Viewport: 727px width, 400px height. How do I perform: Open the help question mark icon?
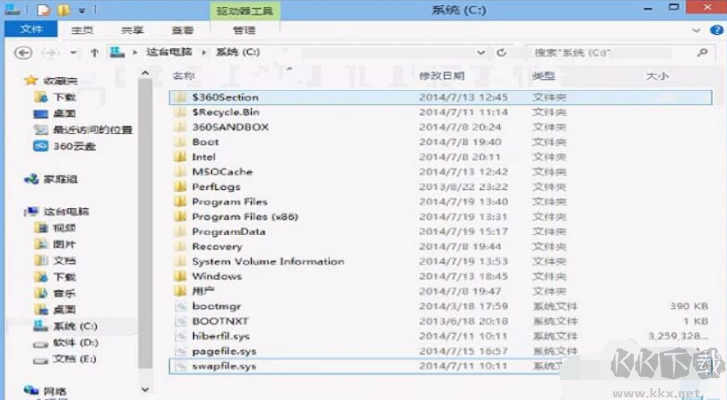point(716,30)
